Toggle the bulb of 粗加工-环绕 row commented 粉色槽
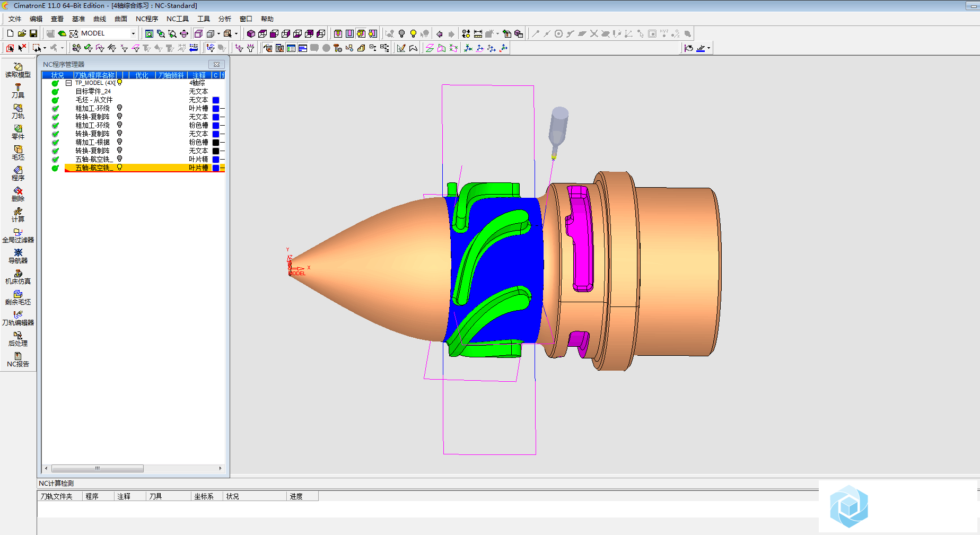 pos(120,125)
